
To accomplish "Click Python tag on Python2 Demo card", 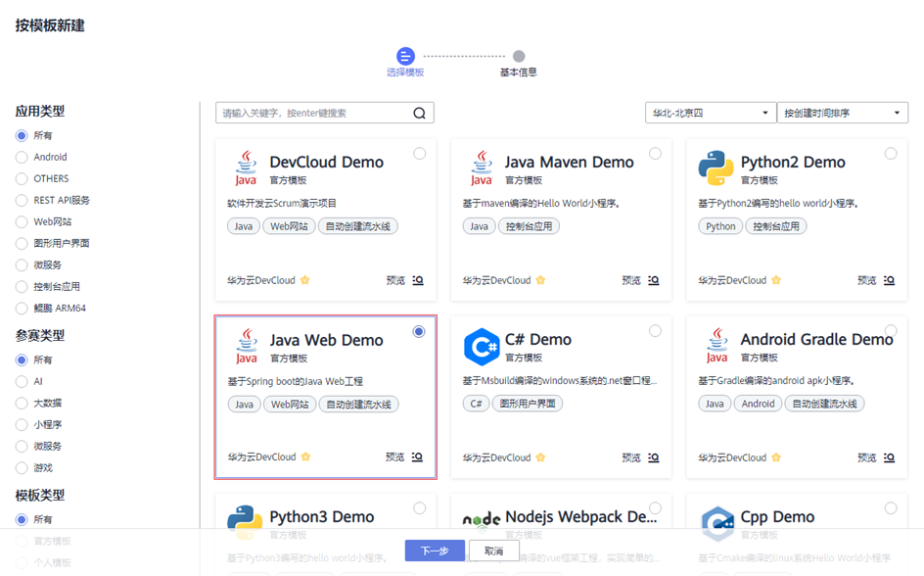I will tap(720, 226).
